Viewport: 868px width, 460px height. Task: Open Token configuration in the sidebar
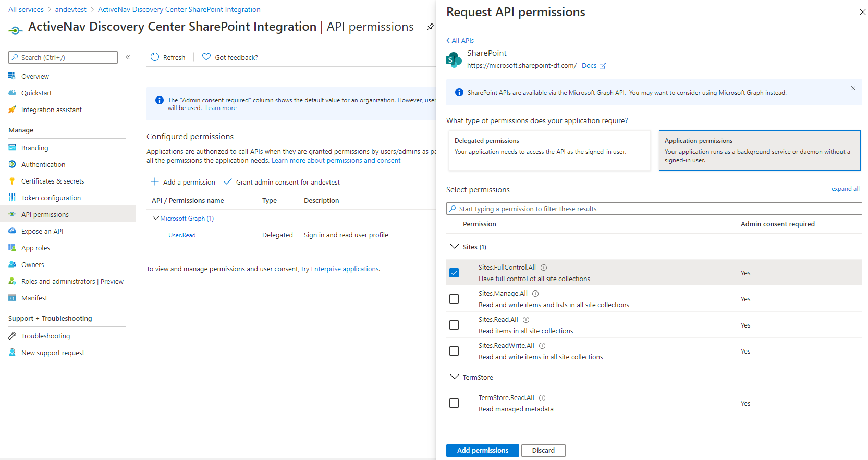51,198
